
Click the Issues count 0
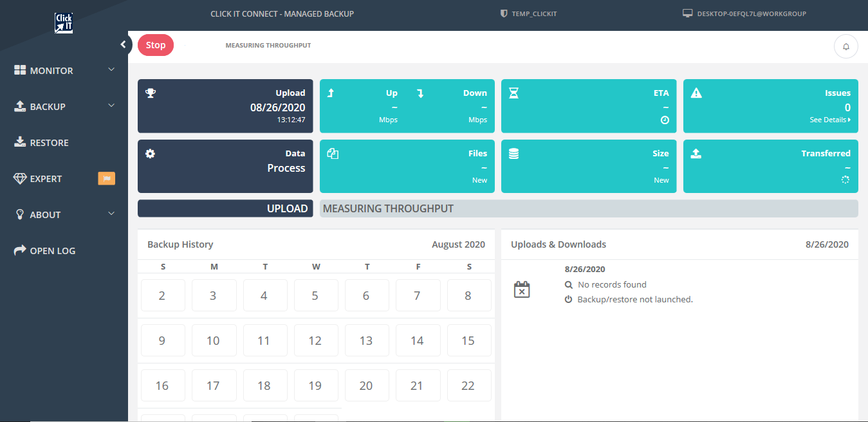pyautogui.click(x=847, y=107)
